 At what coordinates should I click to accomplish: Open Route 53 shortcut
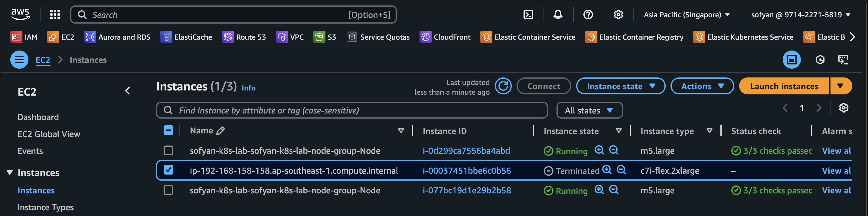click(244, 37)
